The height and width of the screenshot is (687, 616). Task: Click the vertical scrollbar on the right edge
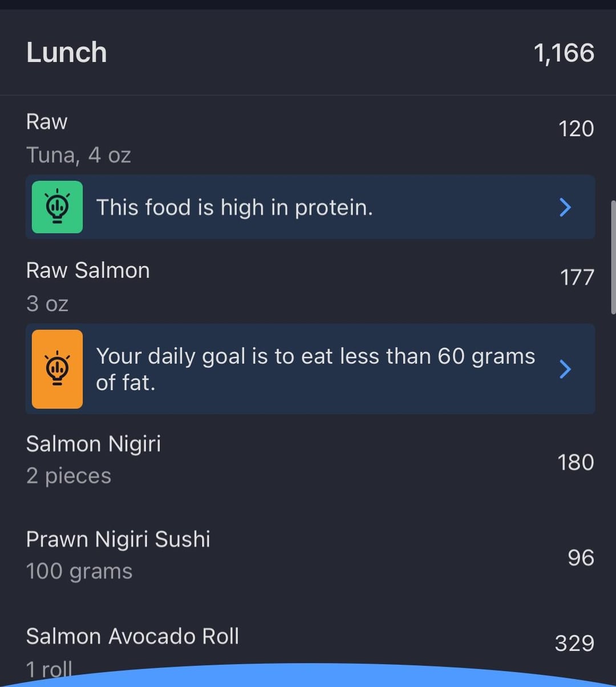(x=613, y=257)
